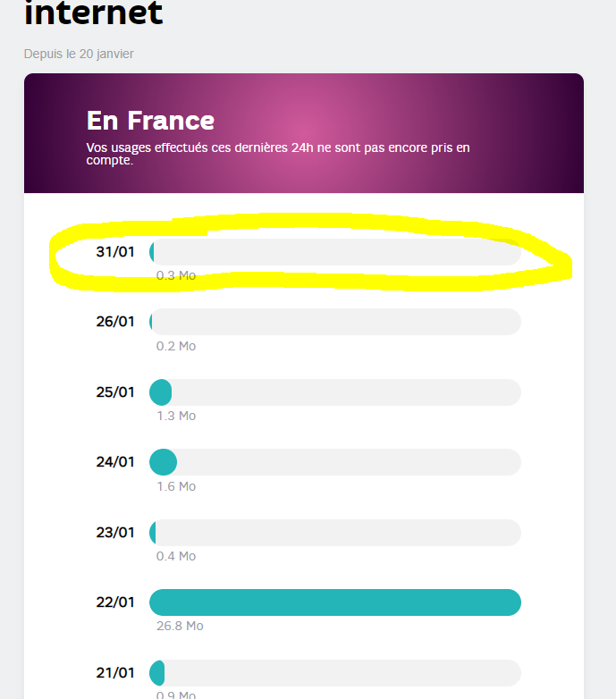The width and height of the screenshot is (616, 699).
Task: Click the "En France" section heading
Action: (x=150, y=121)
